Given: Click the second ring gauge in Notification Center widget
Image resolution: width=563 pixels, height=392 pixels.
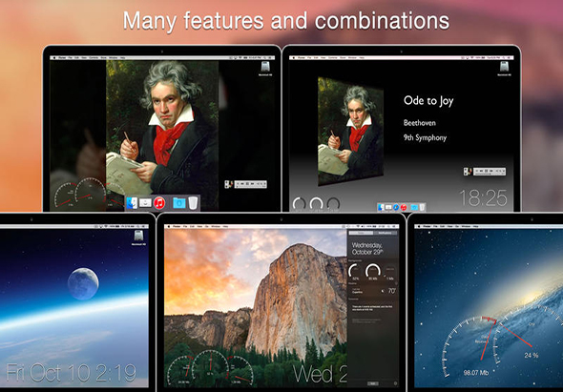Looking at the screenshot, I should click(x=373, y=272).
